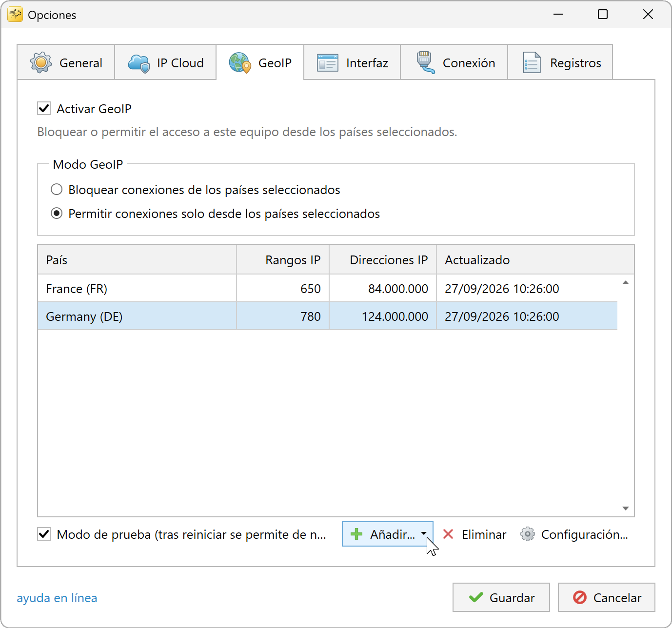Select the France (FR) row
Screen dimensions: 672x628
(x=328, y=289)
